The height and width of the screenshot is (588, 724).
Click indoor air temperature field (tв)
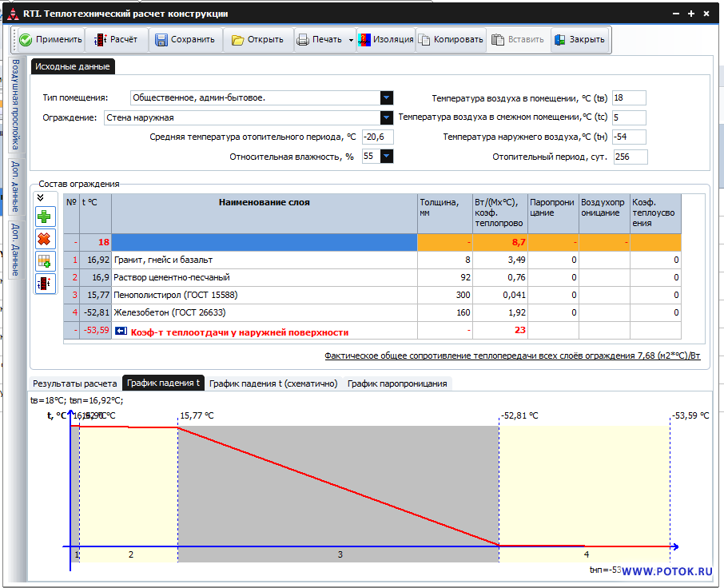pyautogui.click(x=629, y=97)
